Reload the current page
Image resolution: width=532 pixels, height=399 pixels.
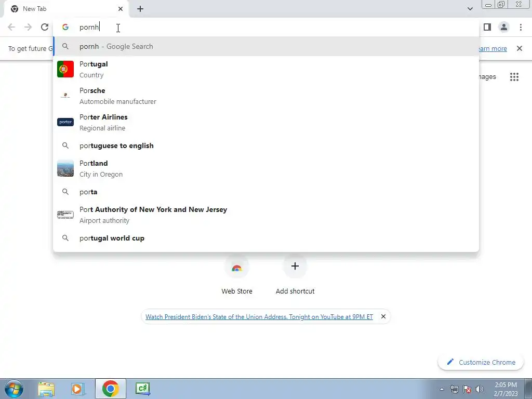pyautogui.click(x=45, y=27)
